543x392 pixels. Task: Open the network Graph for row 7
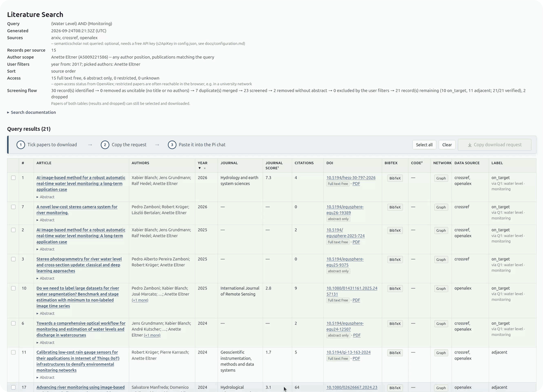point(441,207)
